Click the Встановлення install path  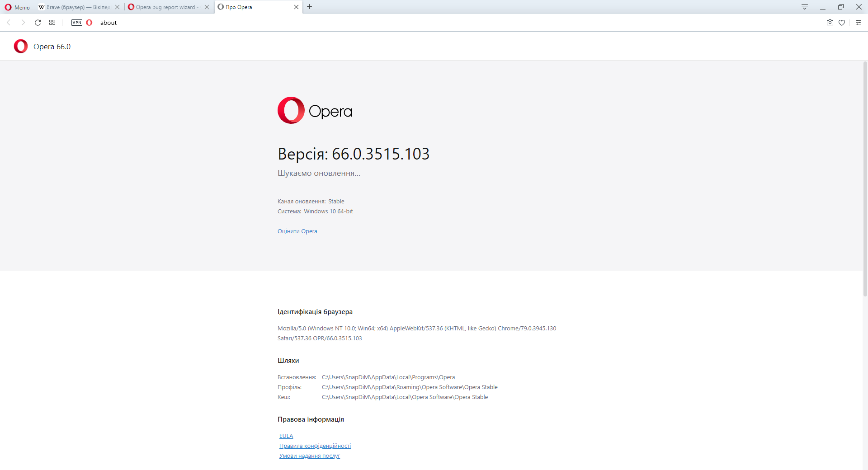coord(388,377)
